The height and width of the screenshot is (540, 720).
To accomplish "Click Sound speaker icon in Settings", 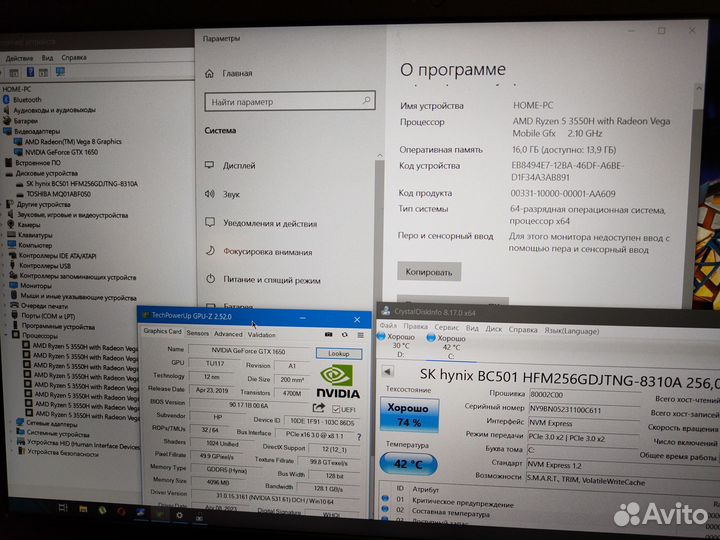I will [x=209, y=194].
